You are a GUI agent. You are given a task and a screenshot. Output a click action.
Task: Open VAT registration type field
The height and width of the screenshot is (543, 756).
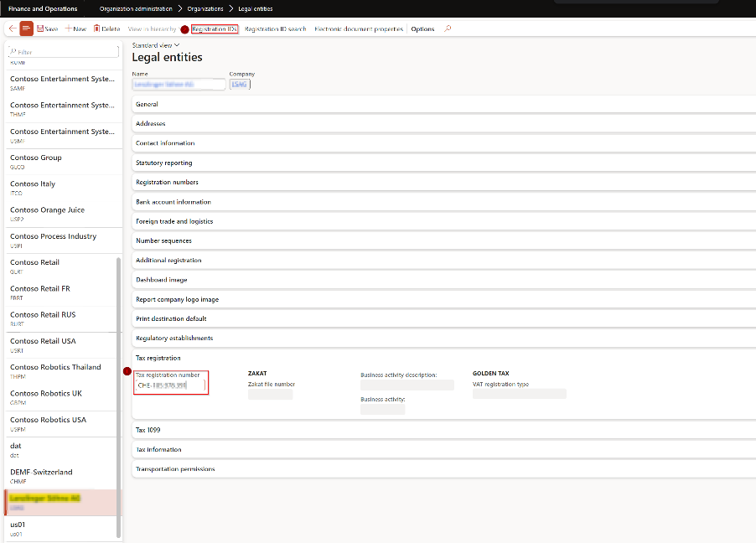click(x=520, y=394)
